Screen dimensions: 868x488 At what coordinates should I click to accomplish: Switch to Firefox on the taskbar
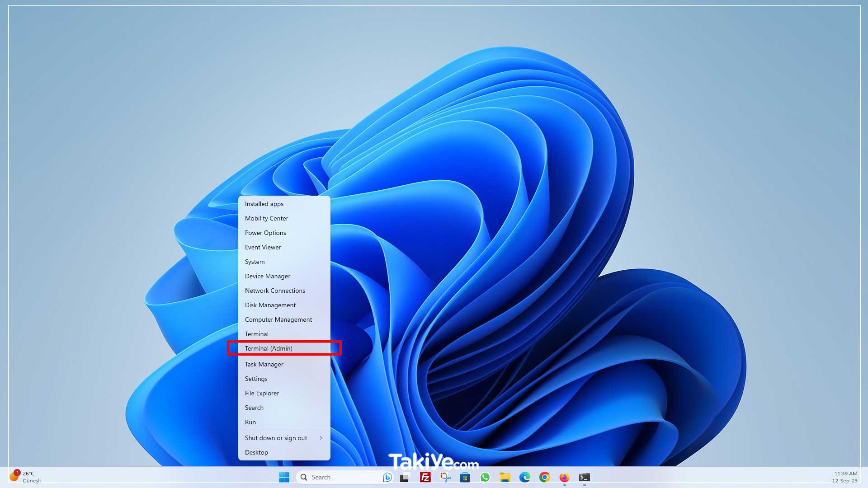tap(564, 477)
